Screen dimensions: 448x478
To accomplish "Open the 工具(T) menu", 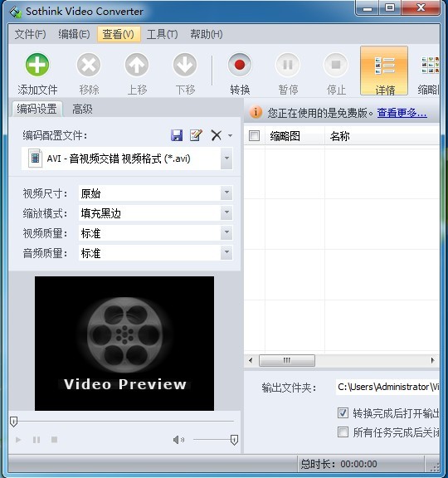I will 162,34.
